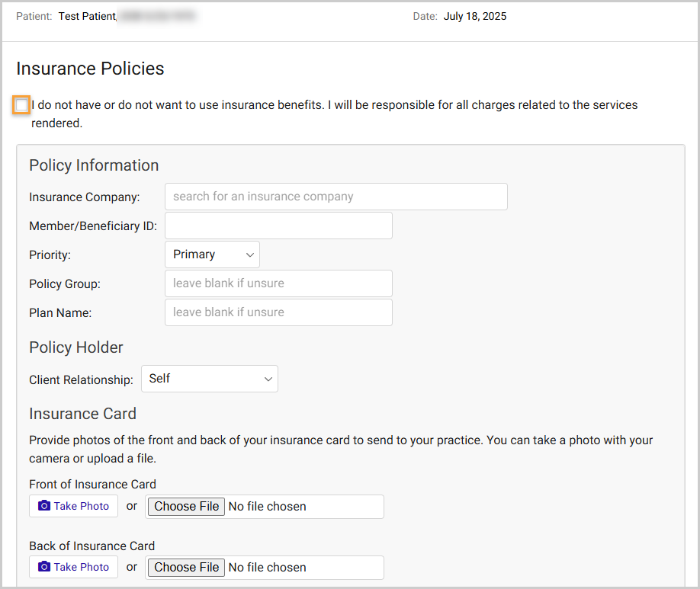The width and height of the screenshot is (700, 589).
Task: Choose File for Front of Insurance Card
Action: click(186, 507)
